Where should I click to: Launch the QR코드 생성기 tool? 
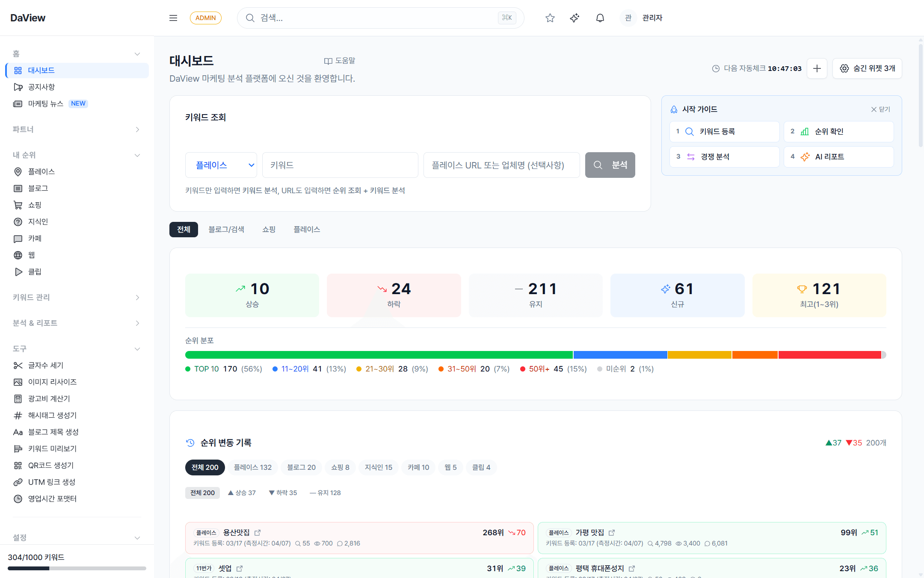(50, 465)
